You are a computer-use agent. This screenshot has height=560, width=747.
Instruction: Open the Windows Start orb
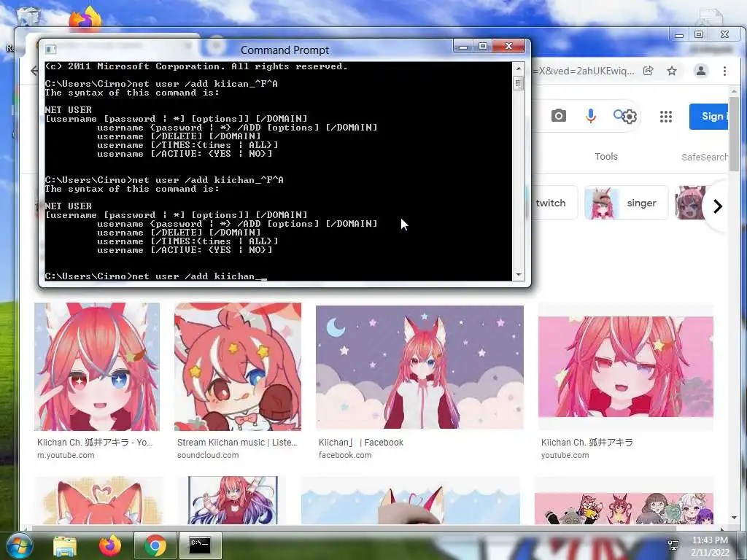click(19, 545)
